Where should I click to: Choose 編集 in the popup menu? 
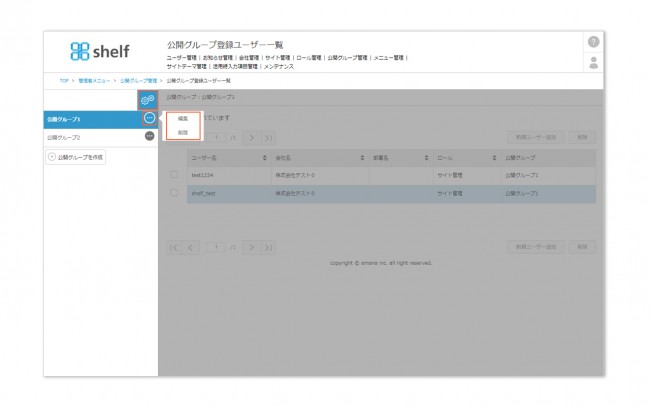pos(183,119)
